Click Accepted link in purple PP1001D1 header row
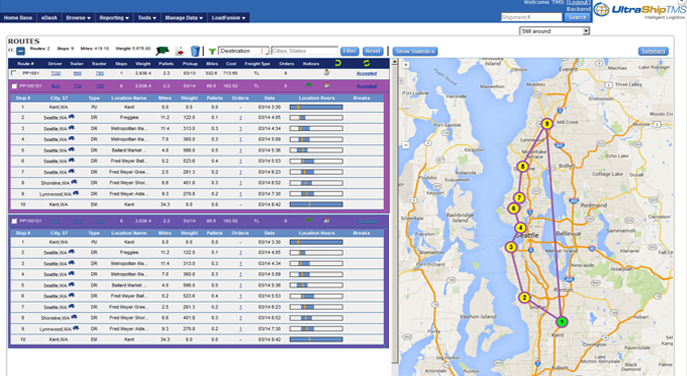 pyautogui.click(x=366, y=86)
